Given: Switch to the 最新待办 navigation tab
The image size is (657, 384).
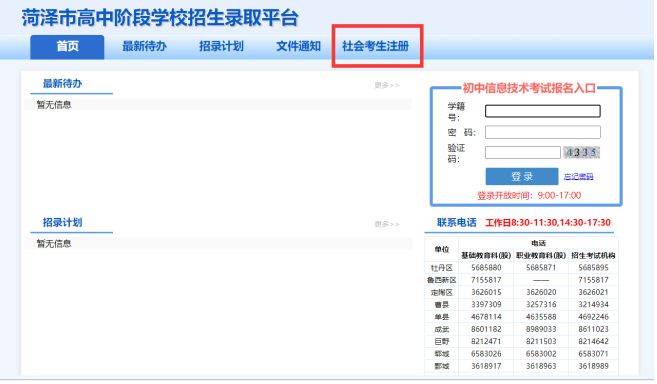Looking at the screenshot, I should click(x=144, y=46).
